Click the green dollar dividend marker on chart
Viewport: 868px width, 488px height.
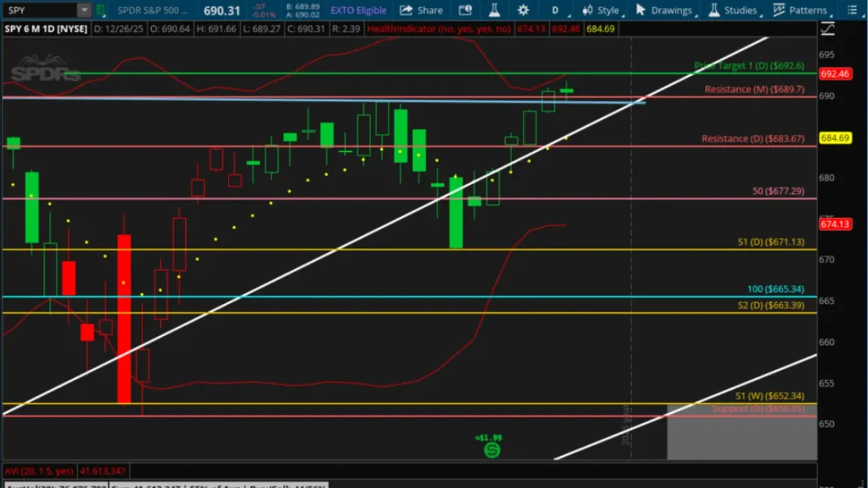click(x=493, y=450)
